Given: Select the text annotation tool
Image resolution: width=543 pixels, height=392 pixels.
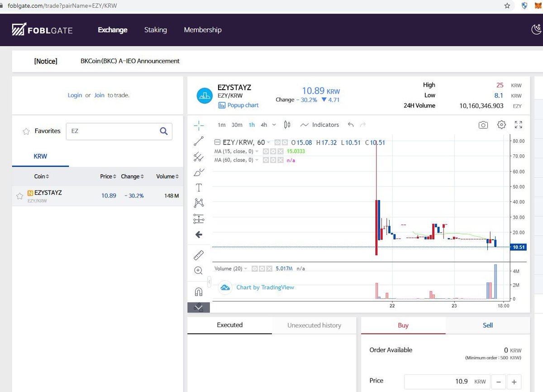Looking at the screenshot, I should 198,187.
